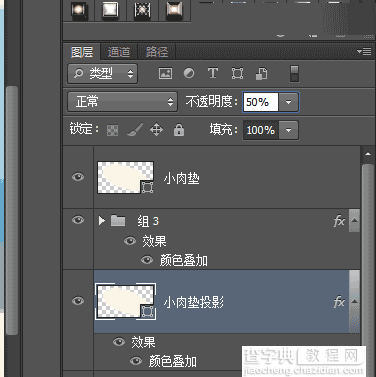Collapse effects arrow on 小肉垫投影
This screenshot has height=377, width=376.
point(355,301)
